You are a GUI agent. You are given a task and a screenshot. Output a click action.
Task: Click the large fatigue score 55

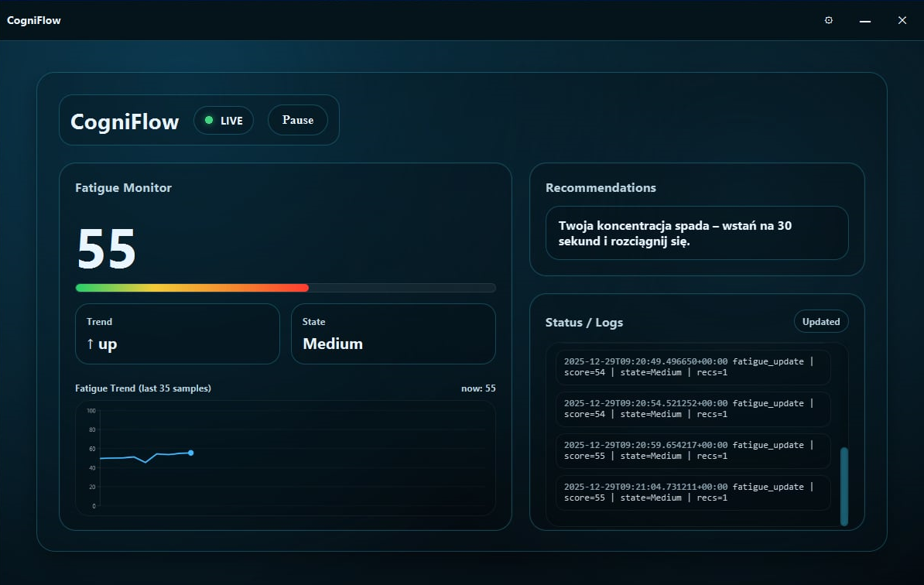[104, 248]
